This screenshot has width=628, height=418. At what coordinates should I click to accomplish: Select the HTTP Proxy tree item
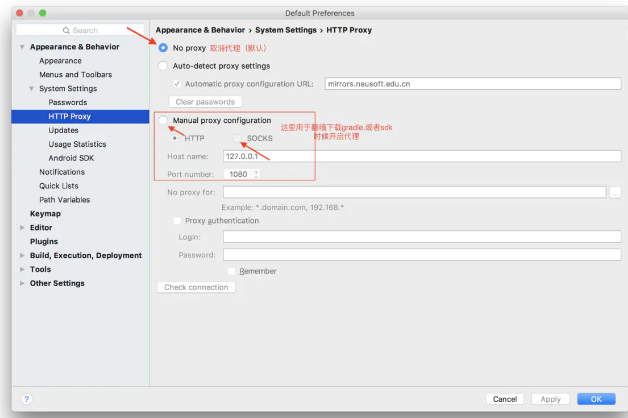click(80, 117)
